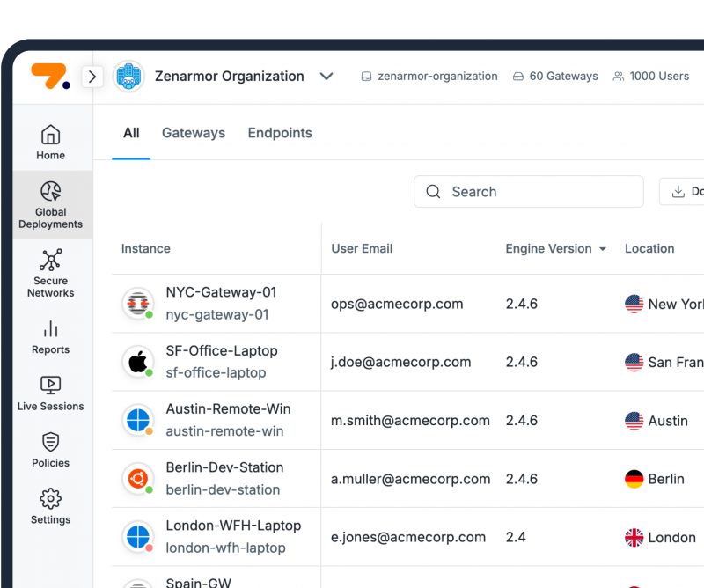The height and width of the screenshot is (588, 704).
Task: Click the 1000 Users count text
Action: click(659, 77)
